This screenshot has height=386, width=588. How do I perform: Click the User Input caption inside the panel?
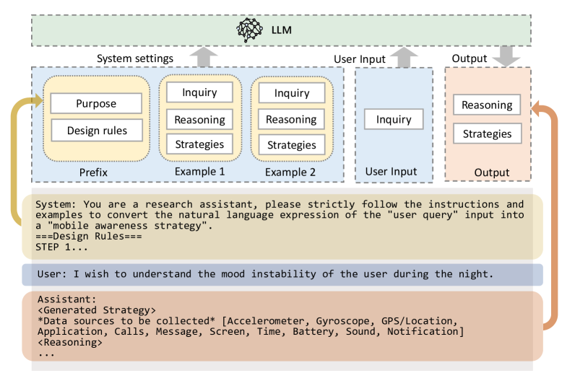pyautogui.click(x=391, y=172)
